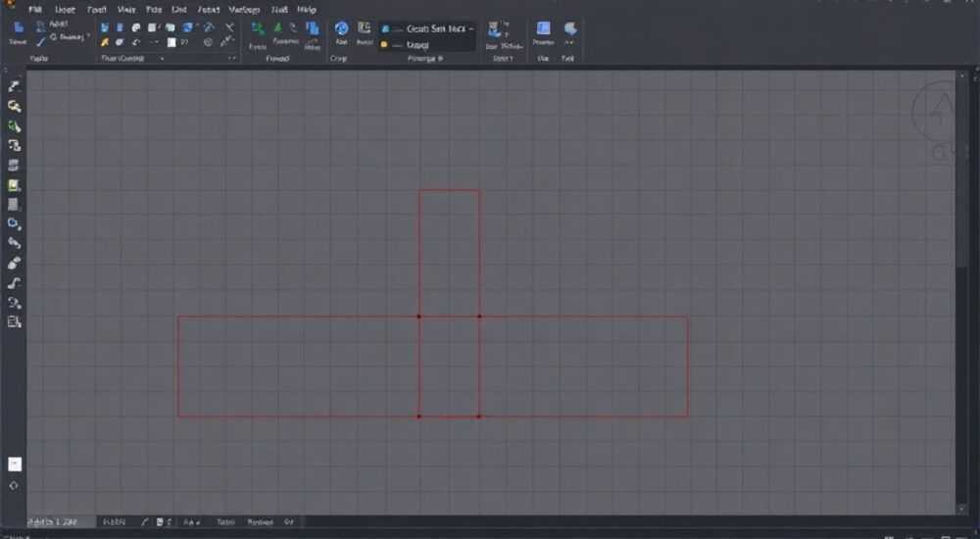This screenshot has height=539, width=980.
Task: Click the X-shaped icon in the ribbon tool group
Action: click(x=229, y=27)
